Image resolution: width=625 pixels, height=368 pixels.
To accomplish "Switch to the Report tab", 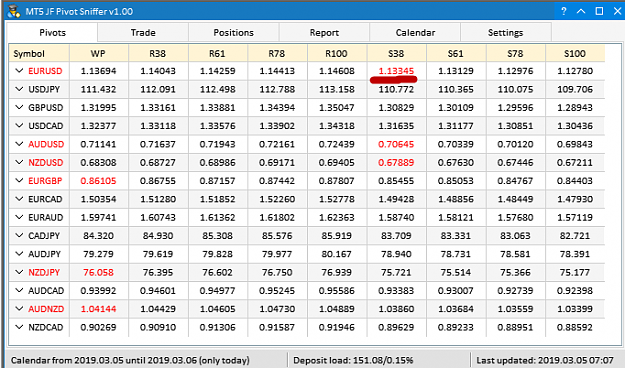I will 324,32.
